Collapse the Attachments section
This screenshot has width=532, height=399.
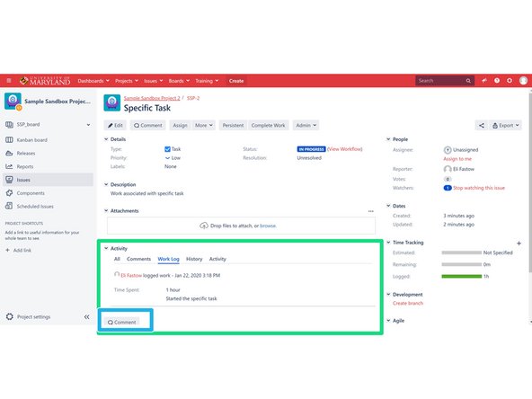(x=106, y=210)
